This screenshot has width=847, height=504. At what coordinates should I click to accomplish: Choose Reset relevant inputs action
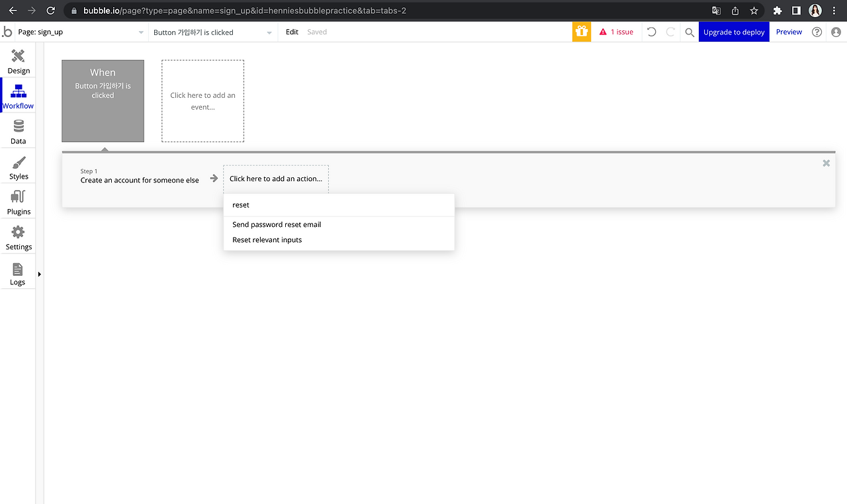point(267,240)
